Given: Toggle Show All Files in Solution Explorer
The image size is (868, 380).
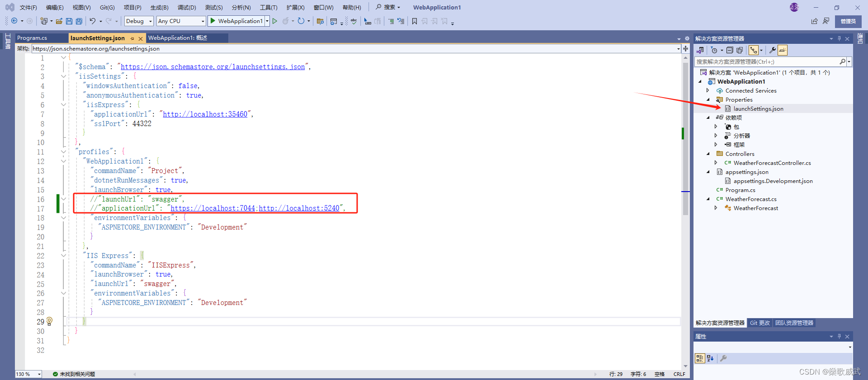Looking at the screenshot, I should [x=740, y=50].
